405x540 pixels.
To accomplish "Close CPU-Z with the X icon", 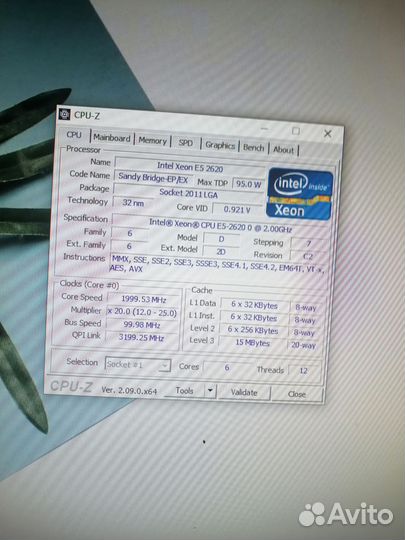I will [x=328, y=134].
